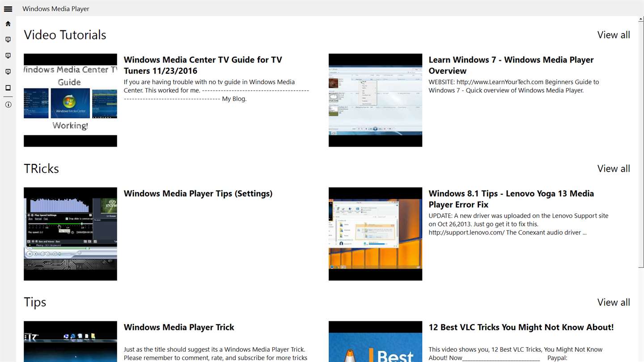Image resolution: width=644 pixels, height=362 pixels.
Task: View all items in Tips section
Action: tap(614, 302)
